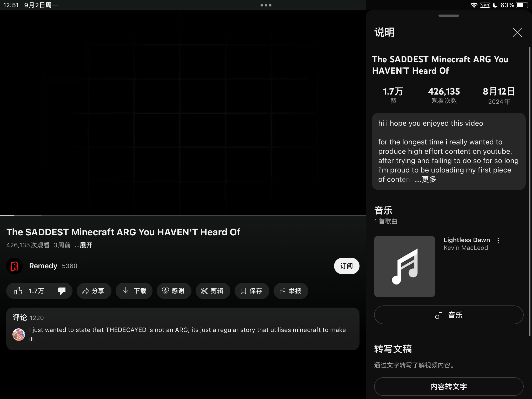532x399 pixels.
Task: Open the Lightless Dawn music thumbnail
Action: [404, 266]
